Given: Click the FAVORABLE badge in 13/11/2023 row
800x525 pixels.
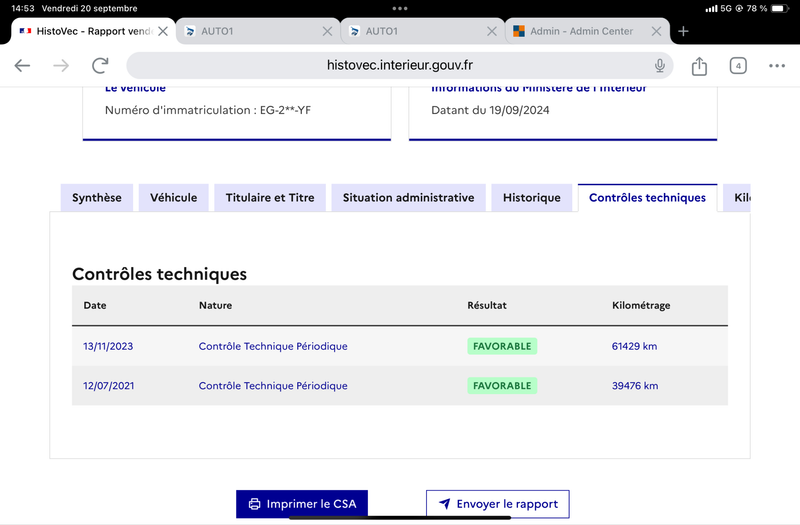Looking at the screenshot, I should pyautogui.click(x=502, y=346).
